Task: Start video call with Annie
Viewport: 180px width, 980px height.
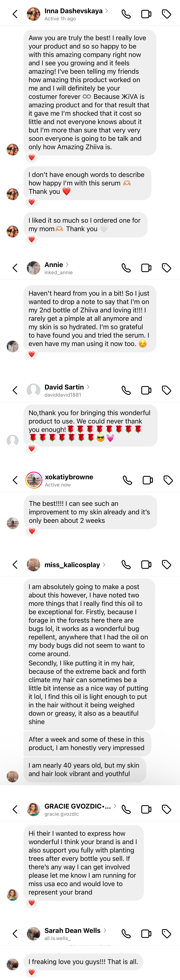Action: point(146,268)
